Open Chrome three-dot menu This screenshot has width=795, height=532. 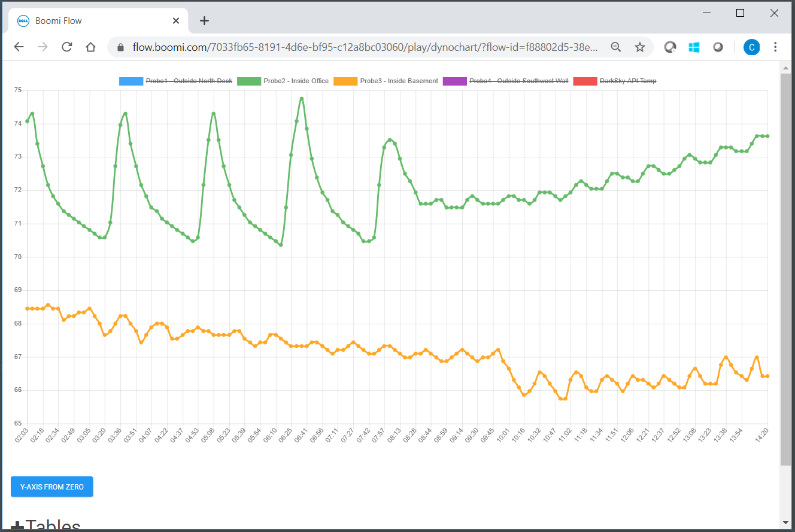pos(776,47)
